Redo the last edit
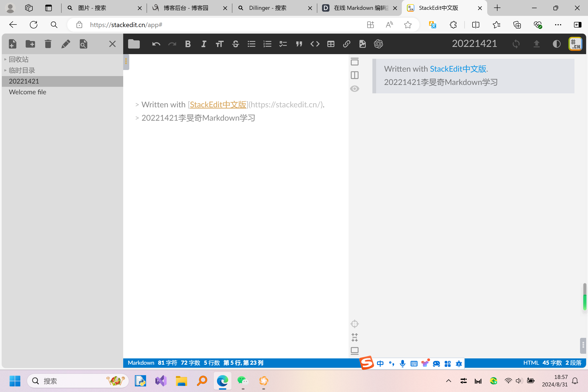The image size is (588, 392). coord(172,44)
